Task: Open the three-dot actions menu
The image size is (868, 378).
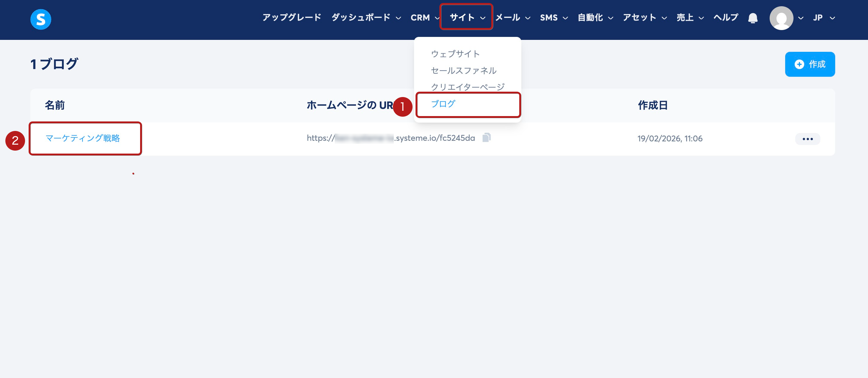Action: 807,139
